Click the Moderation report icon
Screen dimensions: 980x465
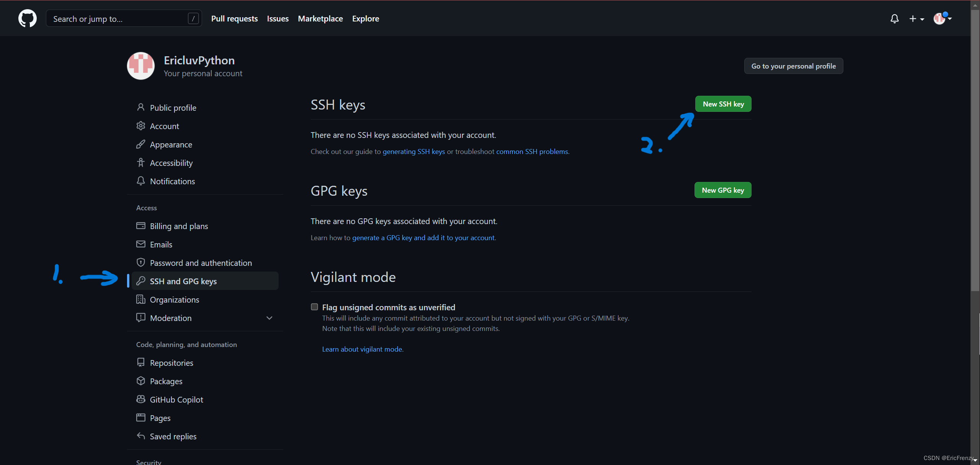(x=140, y=318)
